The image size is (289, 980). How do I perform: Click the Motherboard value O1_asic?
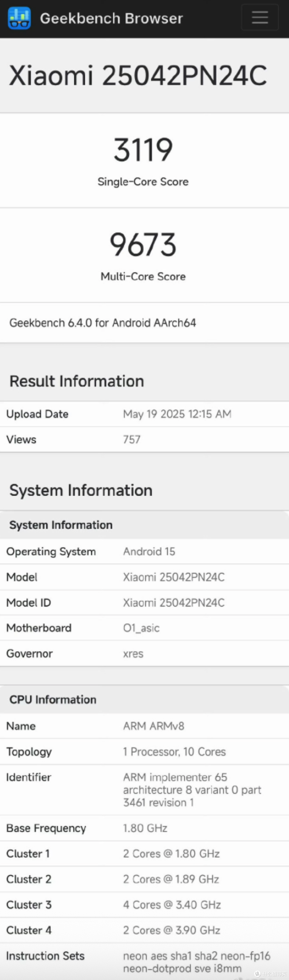141,628
